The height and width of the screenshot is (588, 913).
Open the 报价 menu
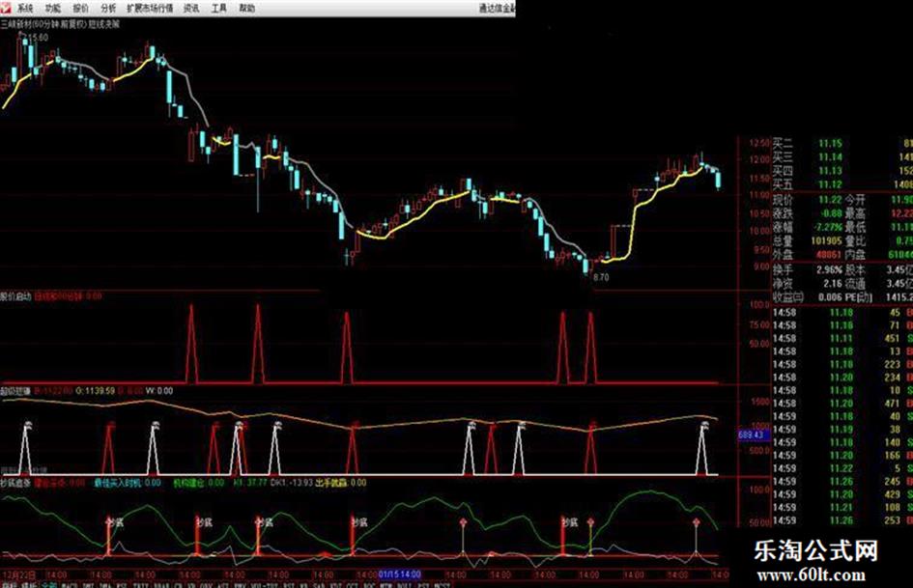click(x=81, y=8)
